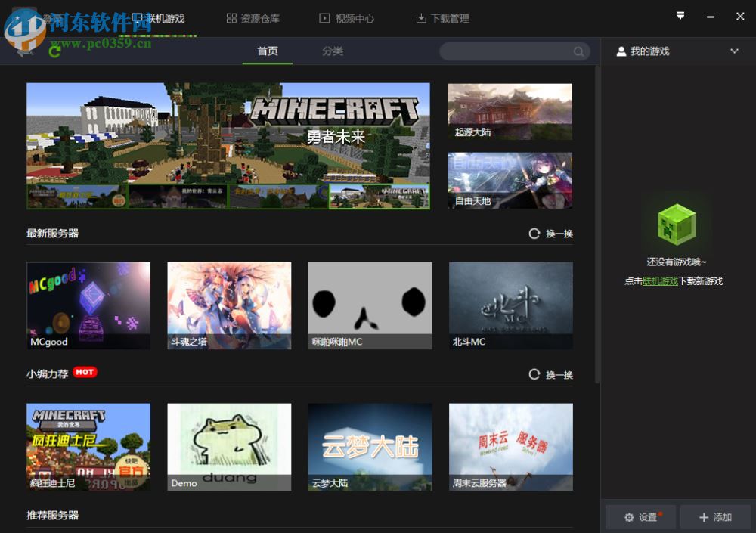Switch to the 首页 sub-tab
The image size is (756, 533).
point(267,51)
